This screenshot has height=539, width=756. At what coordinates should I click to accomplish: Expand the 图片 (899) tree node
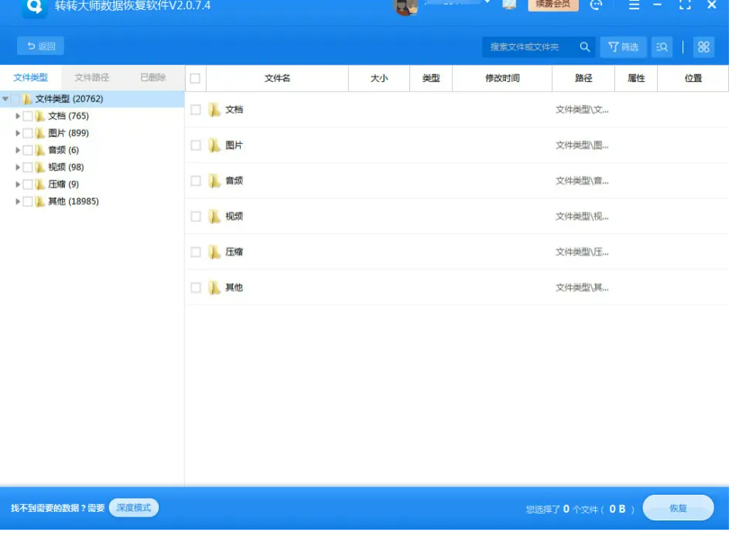(x=17, y=133)
